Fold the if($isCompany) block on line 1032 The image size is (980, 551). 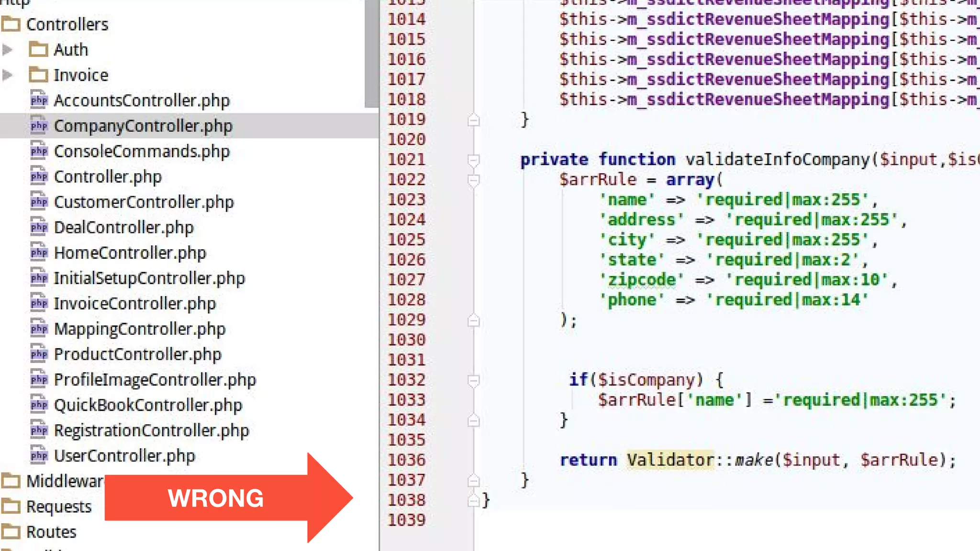pyautogui.click(x=473, y=380)
